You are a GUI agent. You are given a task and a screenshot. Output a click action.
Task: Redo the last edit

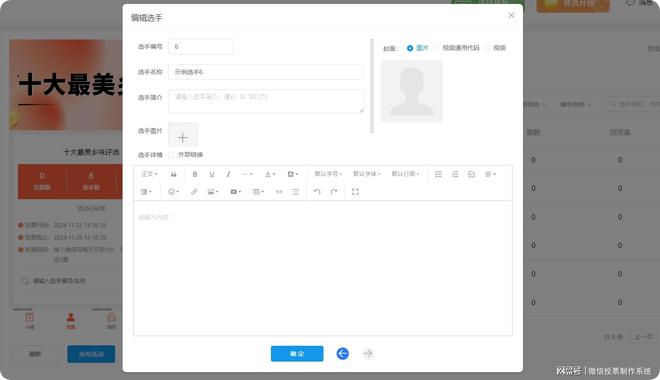[334, 192]
